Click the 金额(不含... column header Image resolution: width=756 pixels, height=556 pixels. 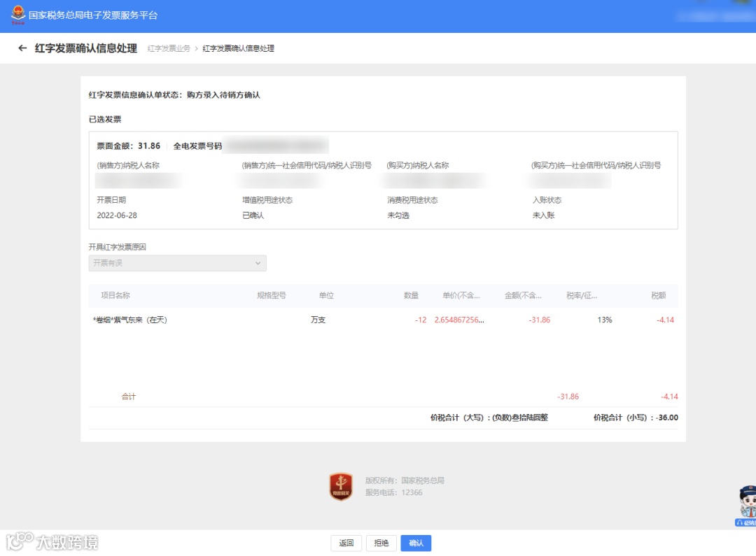coord(523,295)
